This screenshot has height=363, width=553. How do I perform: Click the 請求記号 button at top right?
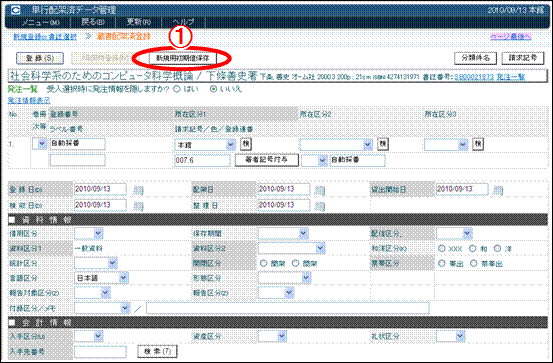coord(523,58)
